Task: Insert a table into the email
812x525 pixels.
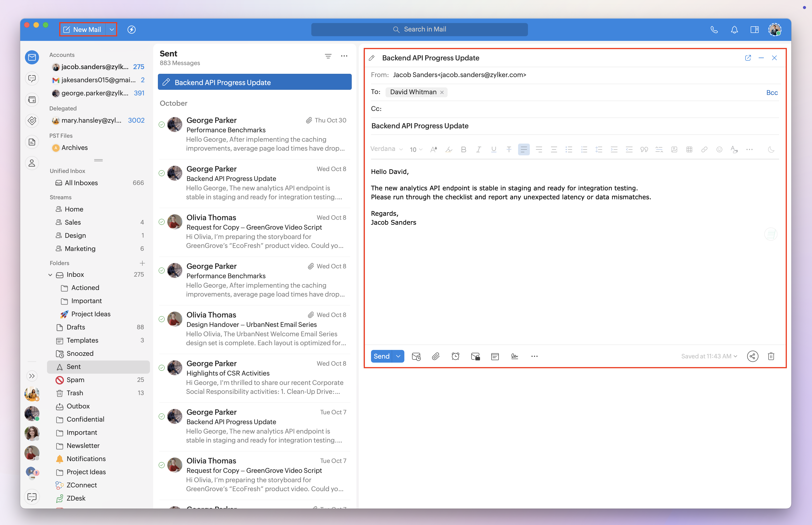Action: click(x=689, y=149)
